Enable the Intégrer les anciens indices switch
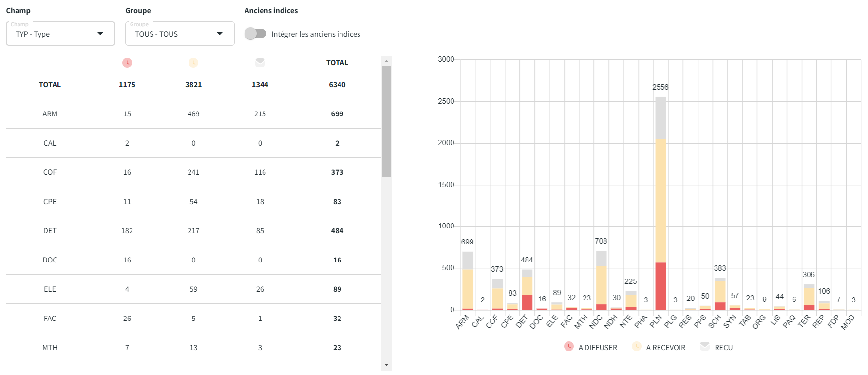This screenshot has width=868, height=375. click(256, 34)
